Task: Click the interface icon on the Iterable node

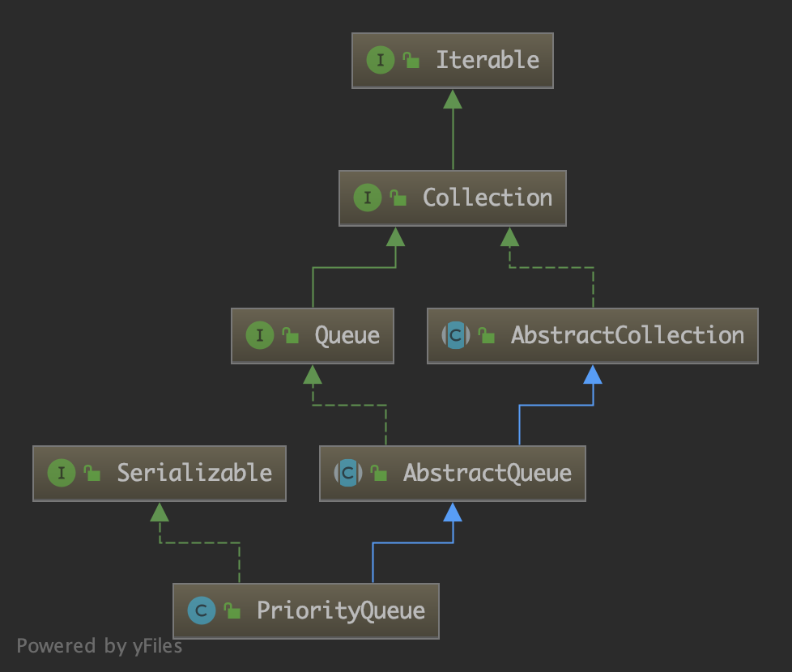Action: click(x=380, y=61)
